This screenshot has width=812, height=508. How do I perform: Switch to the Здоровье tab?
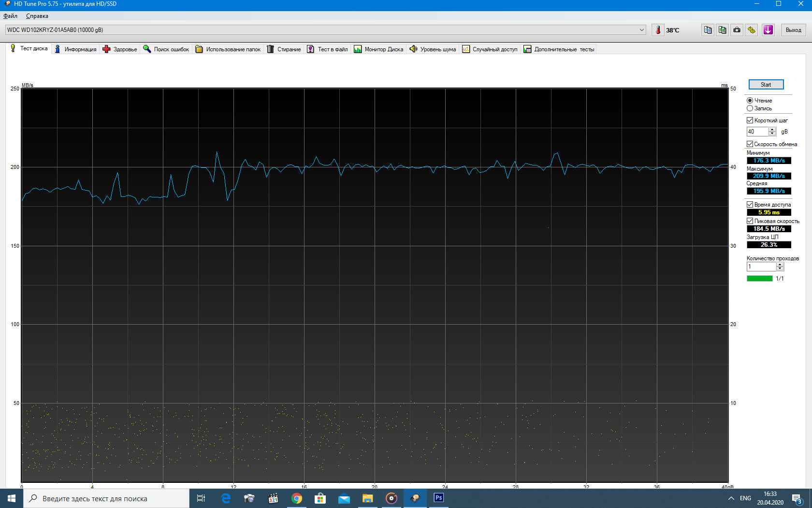point(120,49)
